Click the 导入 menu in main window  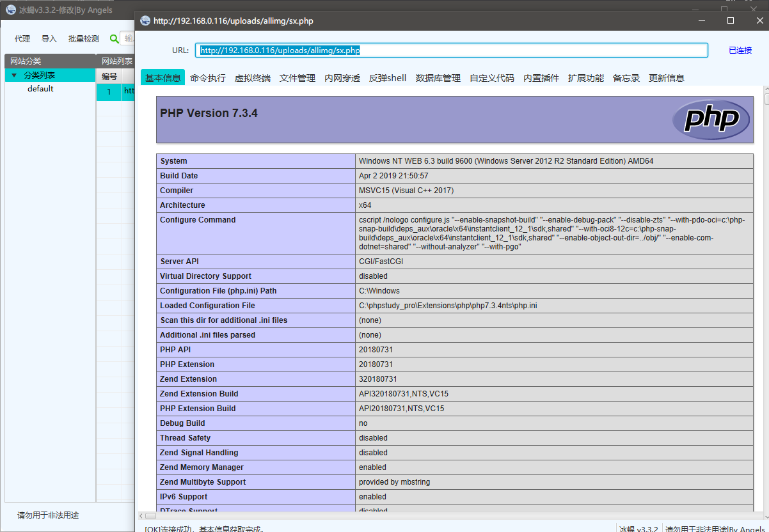[49, 39]
